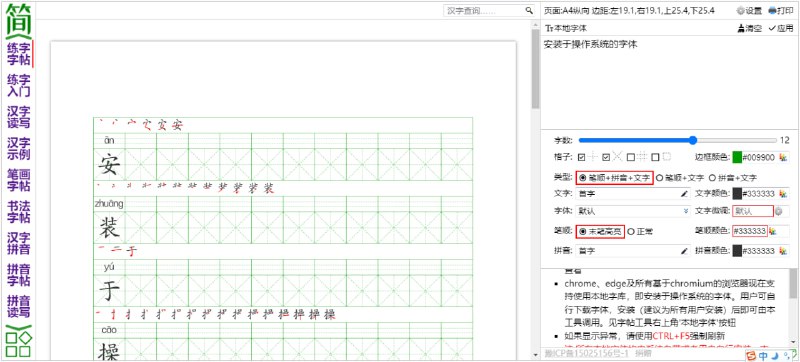
Task: Enable the hash-pattern grid checkbox in 格子
Action: [x=631, y=157]
